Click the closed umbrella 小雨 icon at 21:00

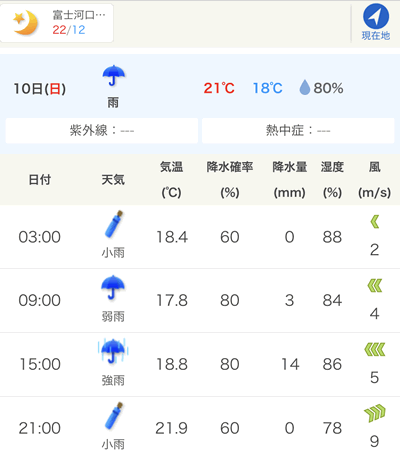(x=113, y=416)
